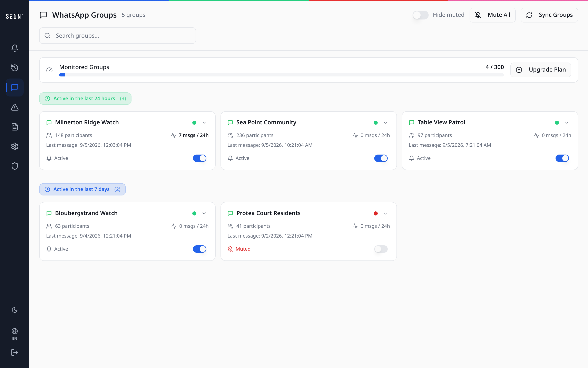Toggle dark mode moon icon
Screen dimensions: 588x368
pyautogui.click(x=14, y=310)
